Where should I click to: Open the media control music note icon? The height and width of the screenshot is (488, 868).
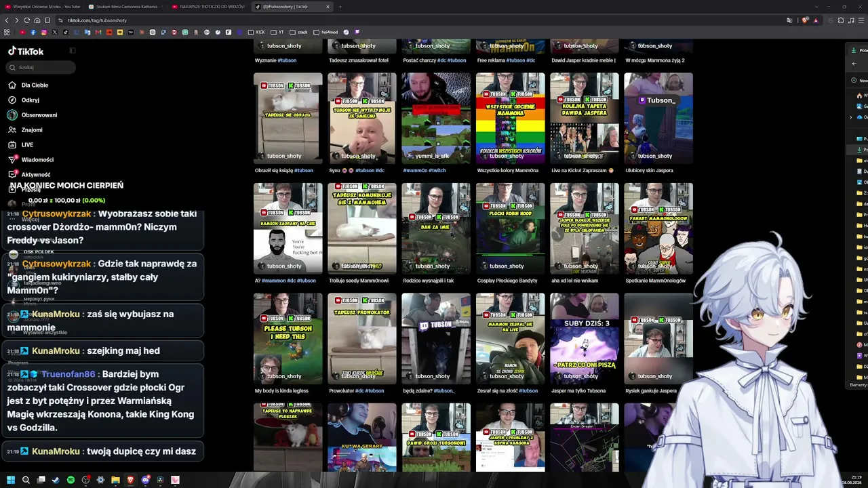tap(850, 20)
